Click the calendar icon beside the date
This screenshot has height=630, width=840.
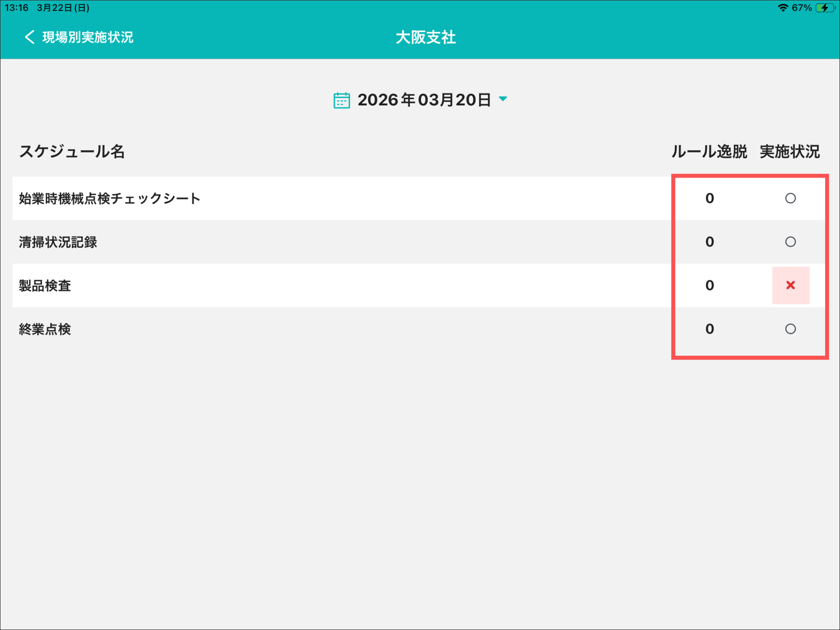coord(341,100)
